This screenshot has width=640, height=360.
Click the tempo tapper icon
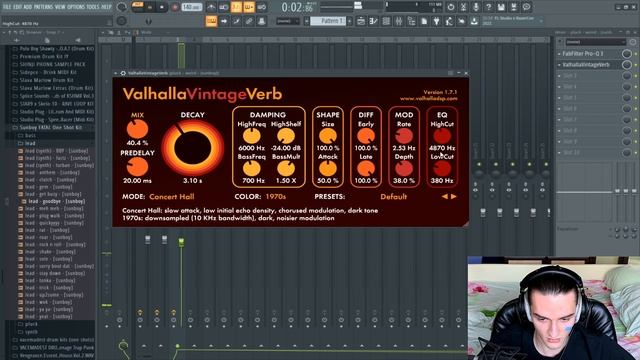coord(449,21)
